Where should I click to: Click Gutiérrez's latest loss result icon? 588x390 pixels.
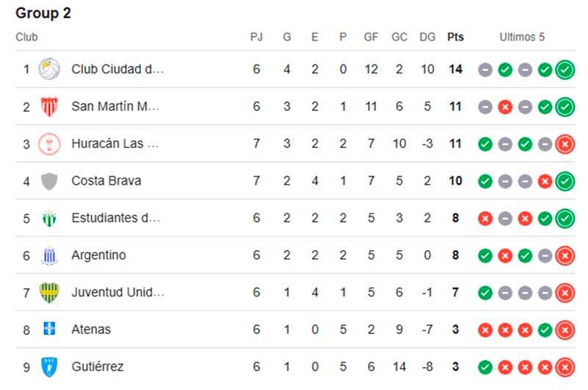point(565,366)
